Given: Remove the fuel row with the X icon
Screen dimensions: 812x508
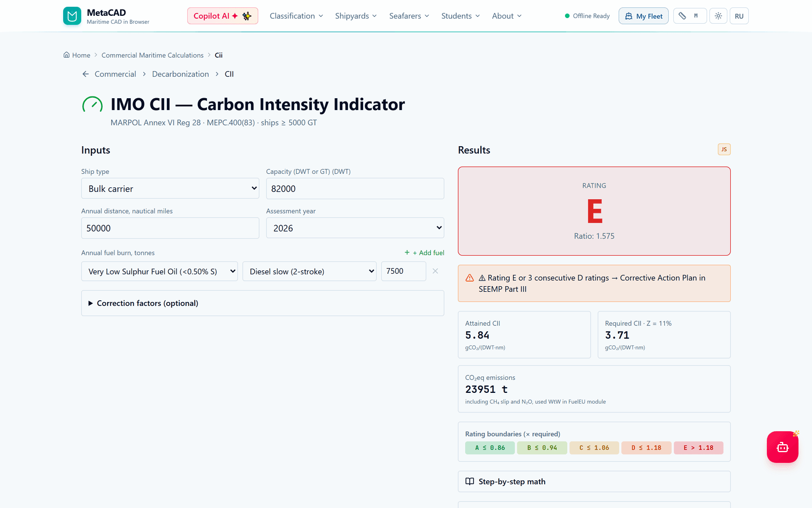Looking at the screenshot, I should pyautogui.click(x=435, y=271).
